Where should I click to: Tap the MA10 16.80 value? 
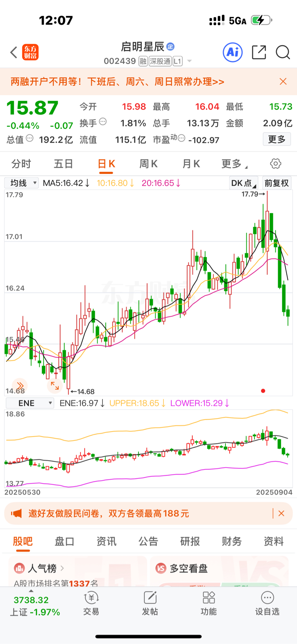pos(115,183)
